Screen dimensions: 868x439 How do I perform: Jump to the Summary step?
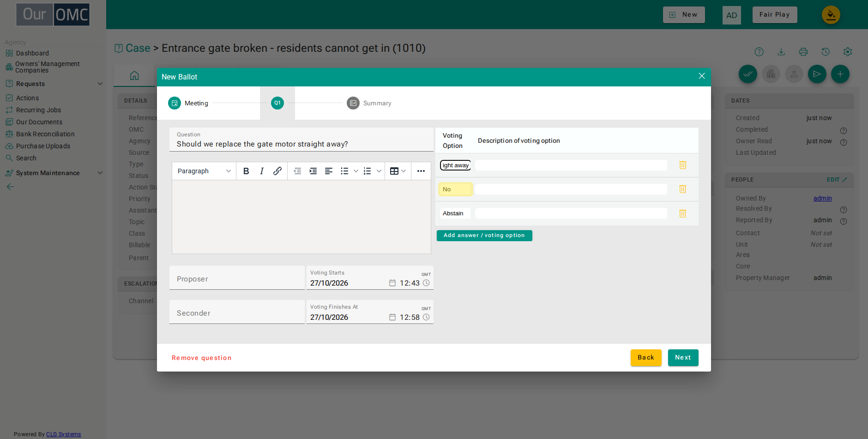pyautogui.click(x=369, y=103)
